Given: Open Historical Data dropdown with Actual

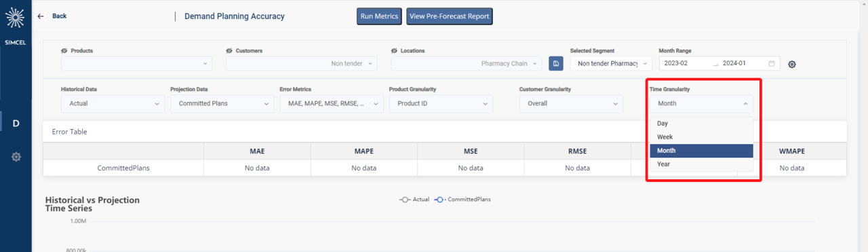Looking at the screenshot, I should [113, 103].
